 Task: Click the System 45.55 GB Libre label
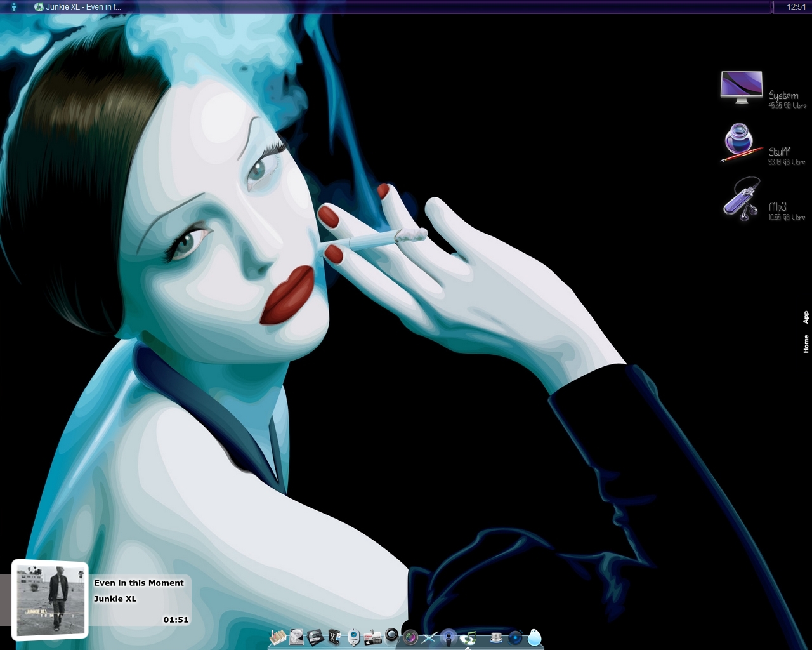787,100
